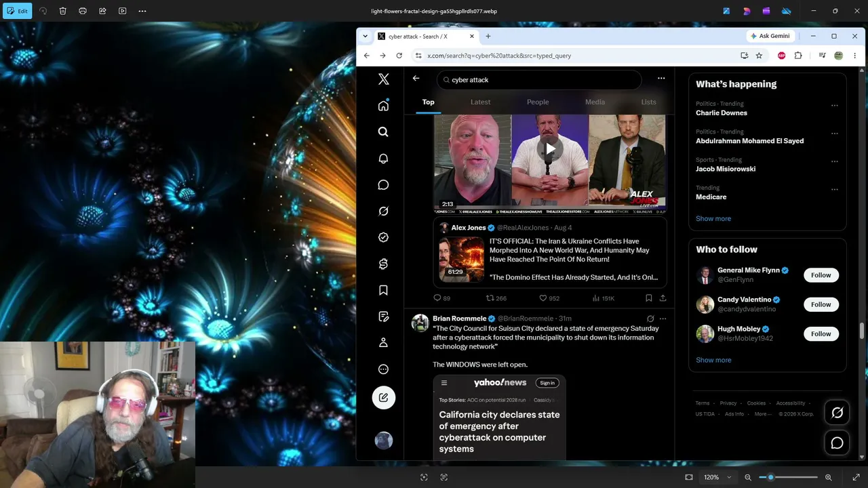868x488 pixels.
Task: Click the Ask Gemini button
Action: pos(770,36)
